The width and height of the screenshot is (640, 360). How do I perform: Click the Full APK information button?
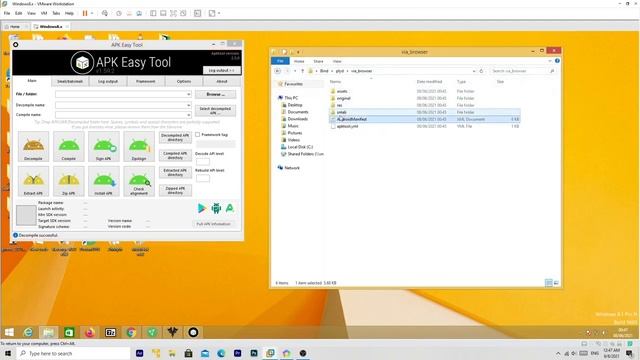[x=213, y=224]
